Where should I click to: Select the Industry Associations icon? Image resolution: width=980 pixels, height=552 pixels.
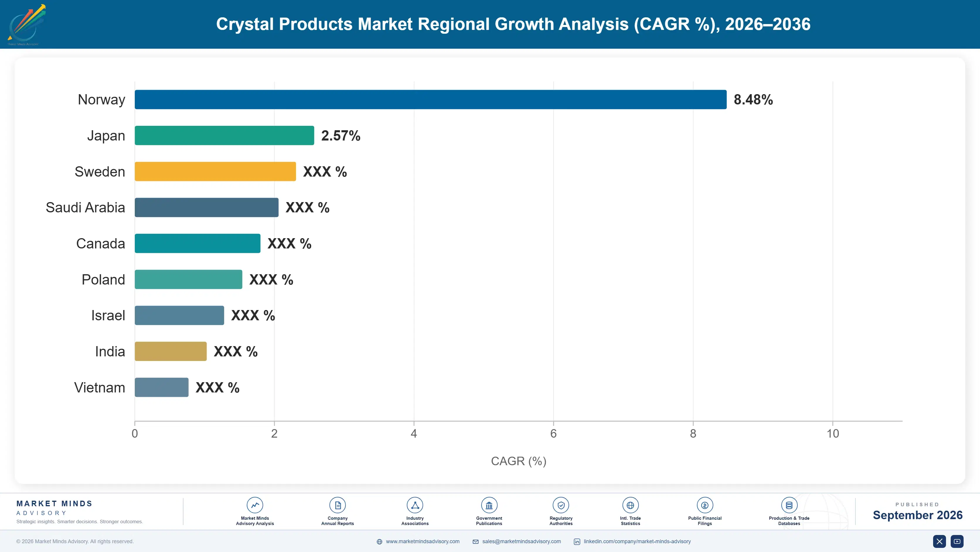coord(415,505)
